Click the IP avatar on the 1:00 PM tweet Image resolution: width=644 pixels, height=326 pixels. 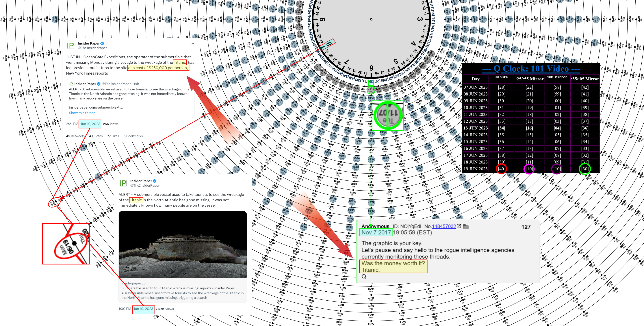pyautogui.click(x=123, y=183)
